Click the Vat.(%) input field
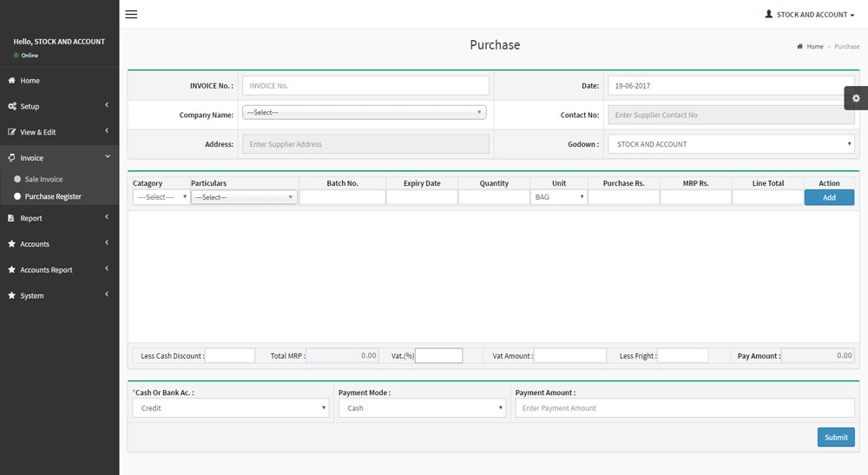Image resolution: width=868 pixels, height=475 pixels. click(x=438, y=355)
